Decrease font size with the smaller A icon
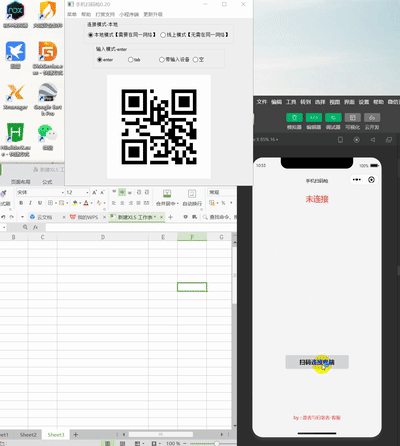The width and height of the screenshot is (400, 446). [102, 192]
